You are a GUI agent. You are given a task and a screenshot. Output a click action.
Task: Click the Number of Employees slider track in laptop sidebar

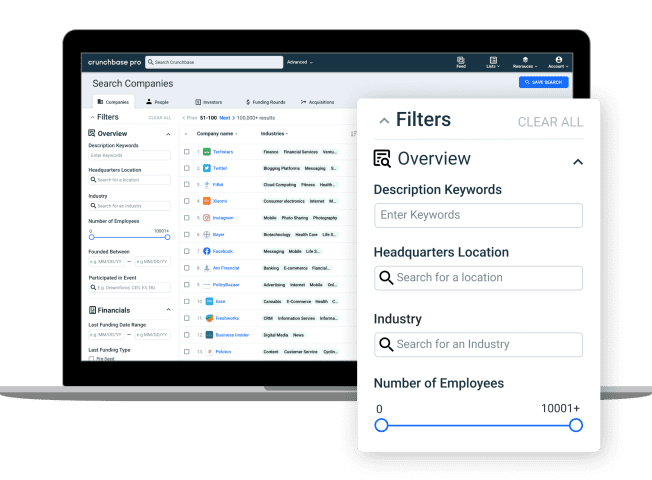(x=129, y=237)
